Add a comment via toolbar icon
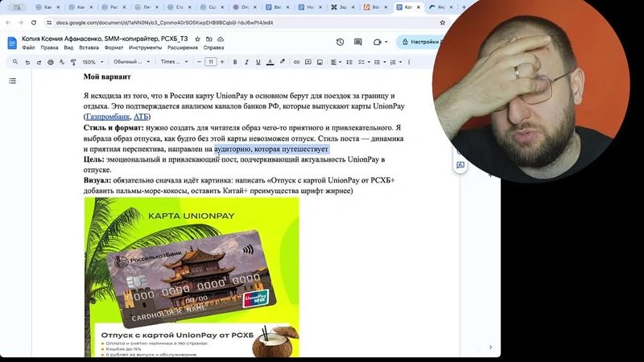The height and width of the screenshot is (362, 644). (x=308, y=62)
